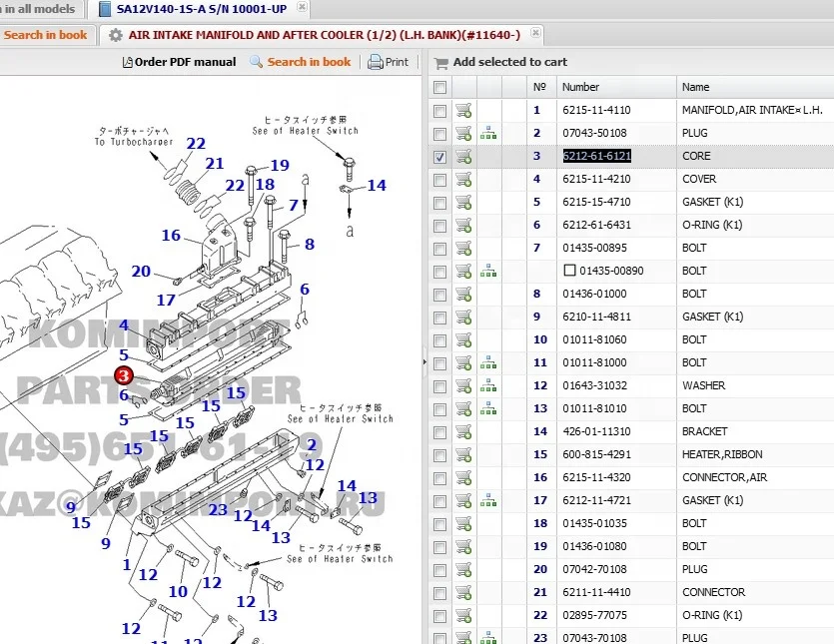Open structure tree icon for PLUG 07043-50108

point(488,133)
